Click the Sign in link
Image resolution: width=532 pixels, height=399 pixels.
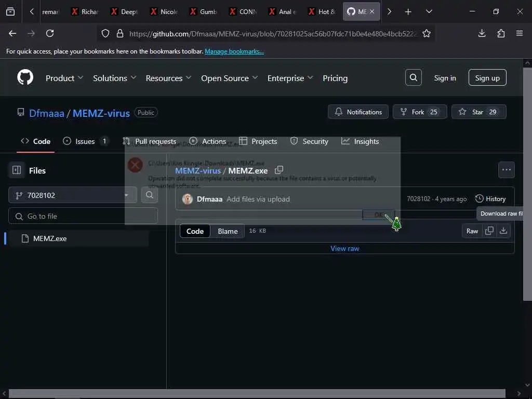tap(445, 78)
